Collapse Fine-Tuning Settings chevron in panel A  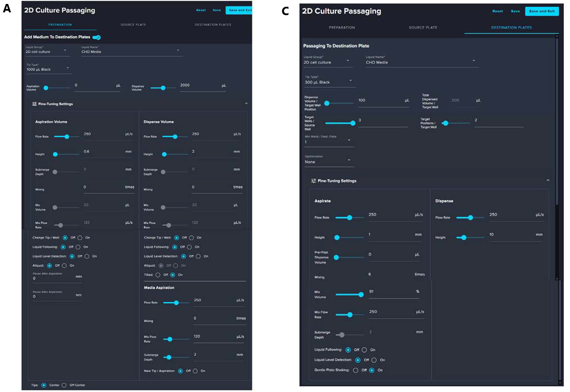point(246,103)
